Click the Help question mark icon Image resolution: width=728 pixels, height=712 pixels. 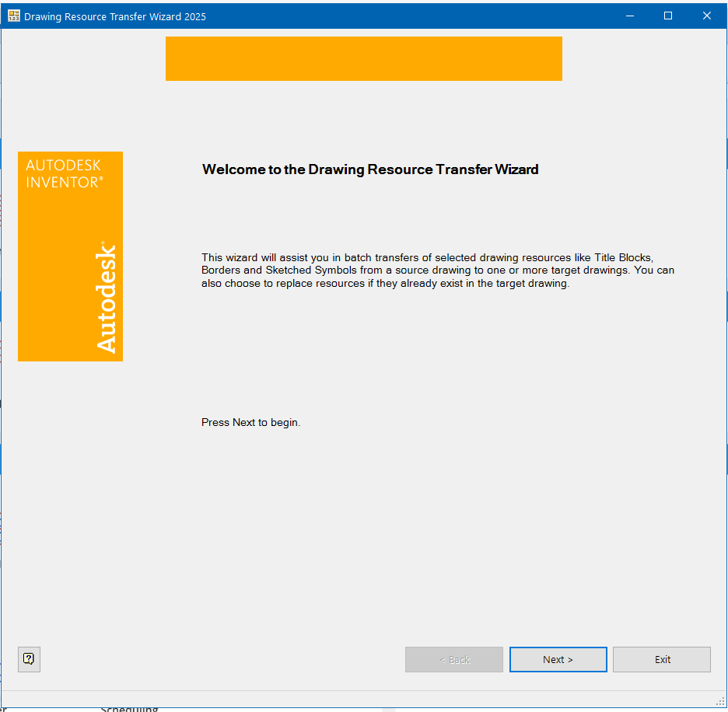pos(29,659)
